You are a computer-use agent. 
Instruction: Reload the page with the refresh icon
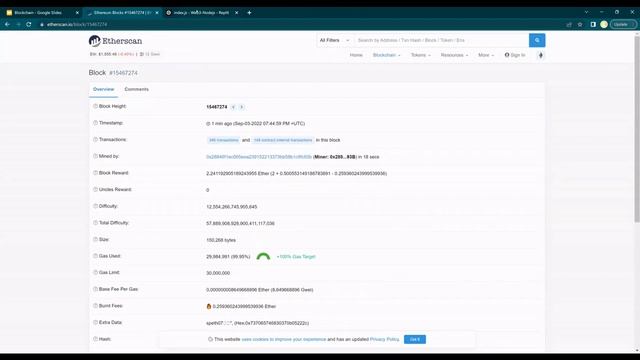[29, 24]
